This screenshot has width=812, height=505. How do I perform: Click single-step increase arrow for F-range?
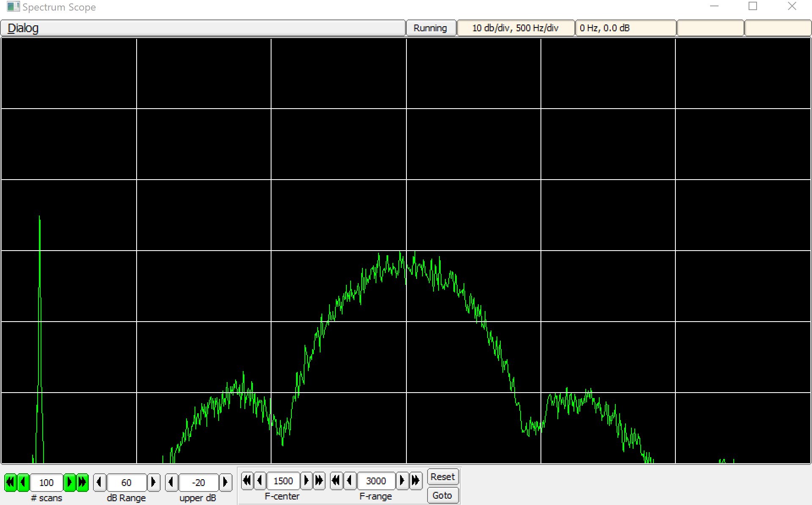point(402,480)
